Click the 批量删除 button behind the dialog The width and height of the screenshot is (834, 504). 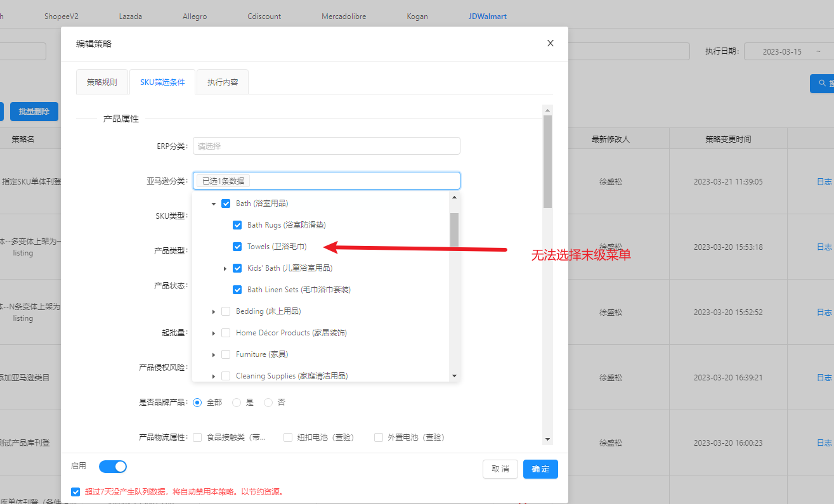coord(34,112)
